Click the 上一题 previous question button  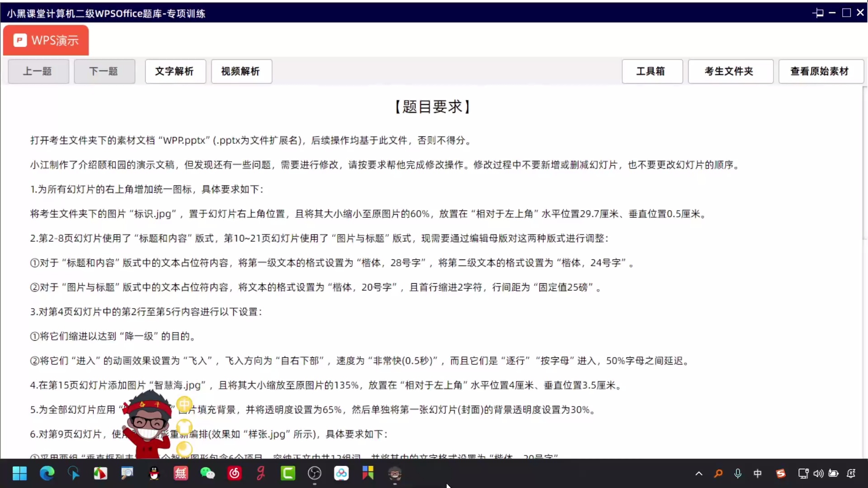(38, 71)
